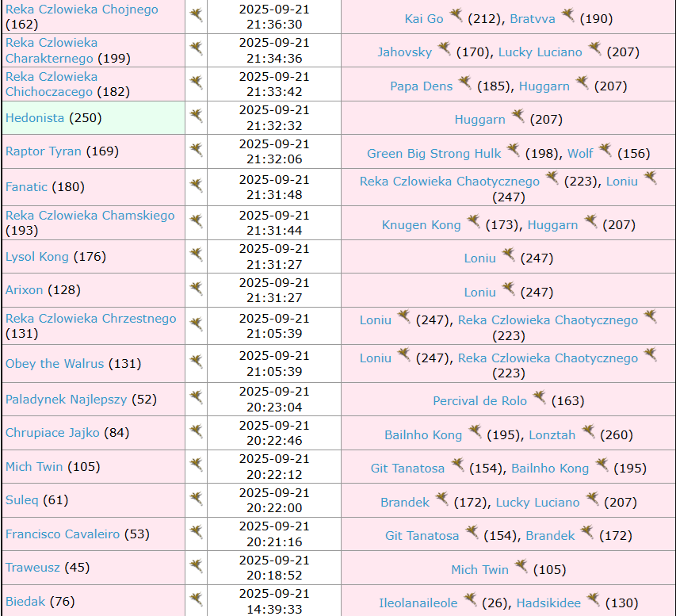The height and width of the screenshot is (616, 676).
Task: Open the Wolf killer link
Action: 580,154
